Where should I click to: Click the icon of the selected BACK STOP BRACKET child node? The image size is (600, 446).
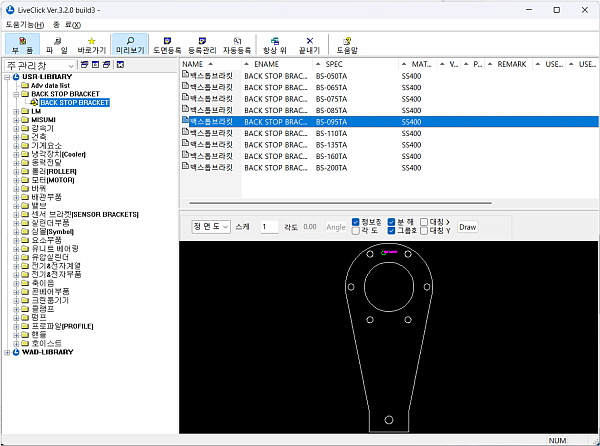point(34,102)
